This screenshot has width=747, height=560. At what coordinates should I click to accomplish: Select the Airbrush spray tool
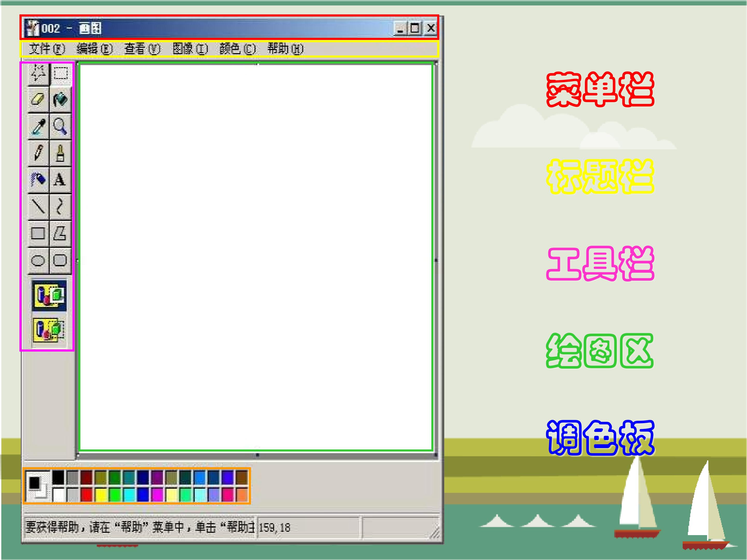click(38, 179)
